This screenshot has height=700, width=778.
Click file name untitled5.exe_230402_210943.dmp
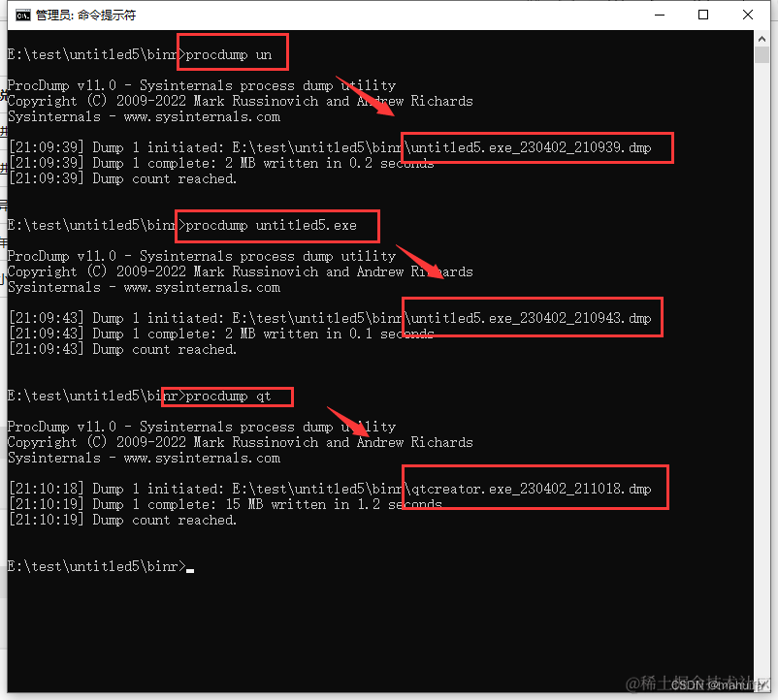pyautogui.click(x=531, y=318)
